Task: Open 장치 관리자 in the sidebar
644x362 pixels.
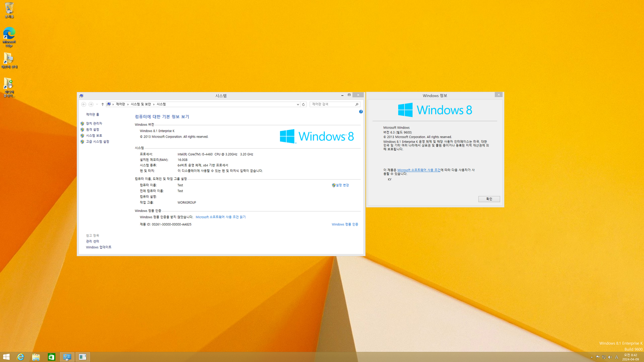Action: [94, 124]
